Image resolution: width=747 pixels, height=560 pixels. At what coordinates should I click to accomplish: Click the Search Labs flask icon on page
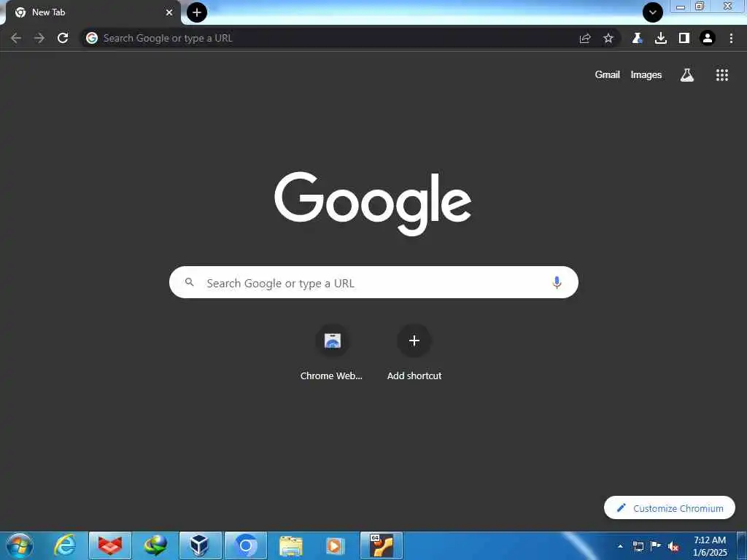pyautogui.click(x=687, y=75)
